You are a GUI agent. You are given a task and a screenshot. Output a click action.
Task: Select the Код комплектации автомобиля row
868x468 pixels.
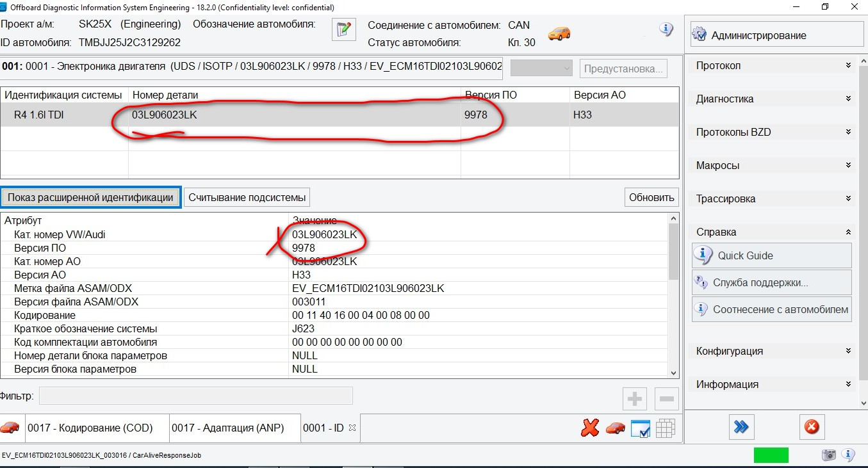(334, 342)
